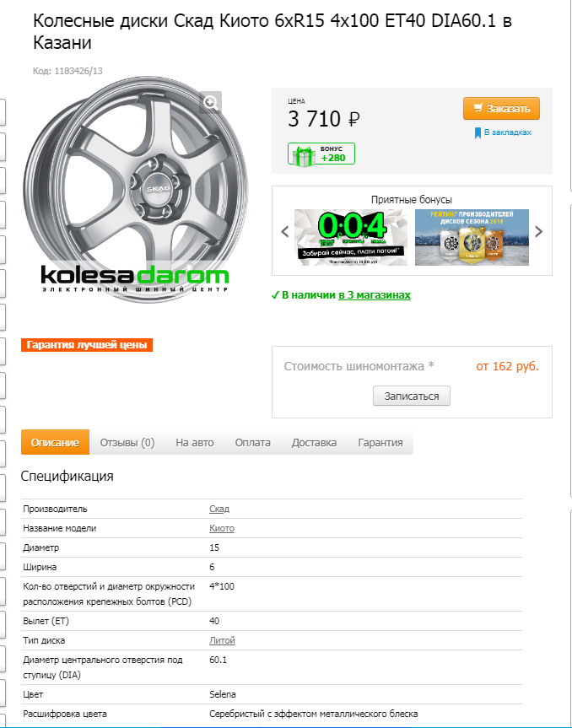Click the orange Заказать order button

point(501,108)
